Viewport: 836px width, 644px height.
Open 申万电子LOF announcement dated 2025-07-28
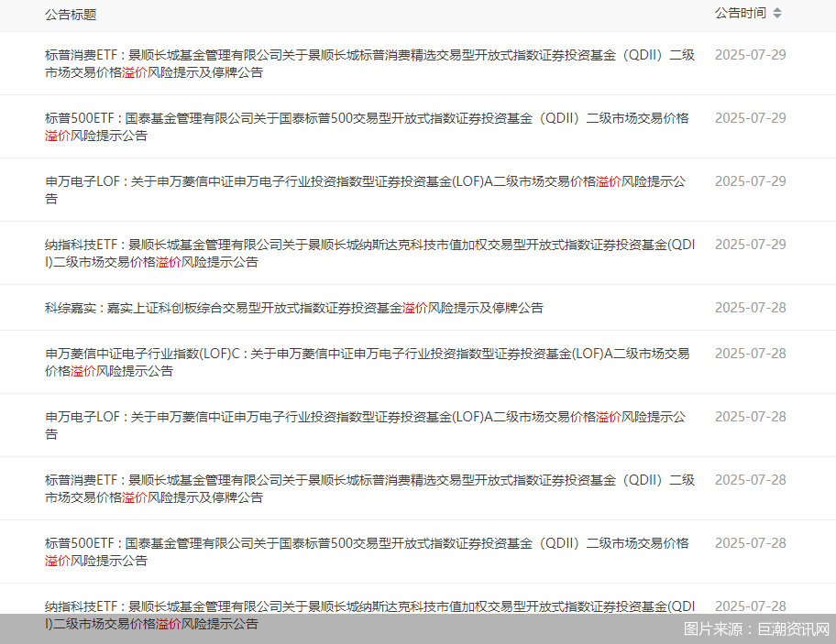click(365, 426)
